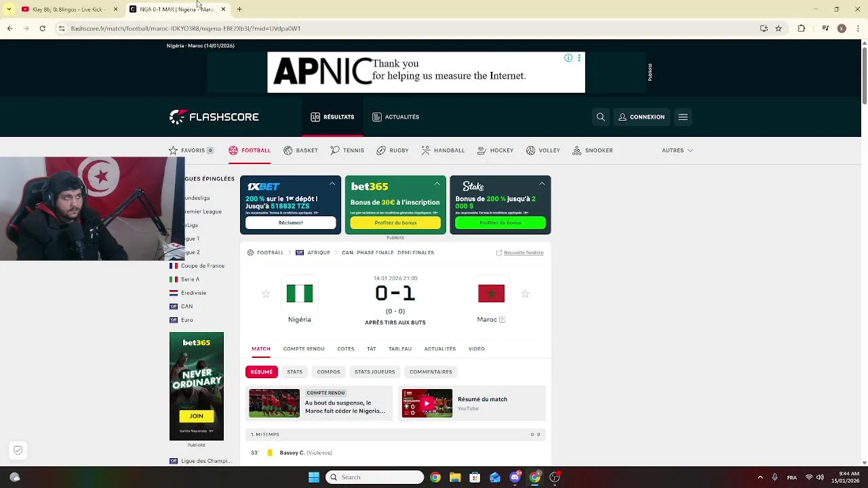Open the browser extensions puzzle icon
Screen dimensions: 868x488
[801, 28]
